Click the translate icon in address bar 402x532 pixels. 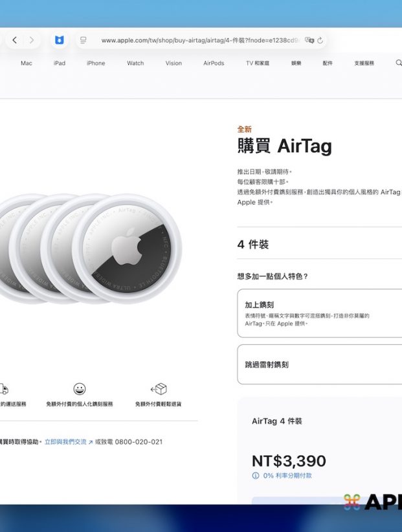coord(309,40)
